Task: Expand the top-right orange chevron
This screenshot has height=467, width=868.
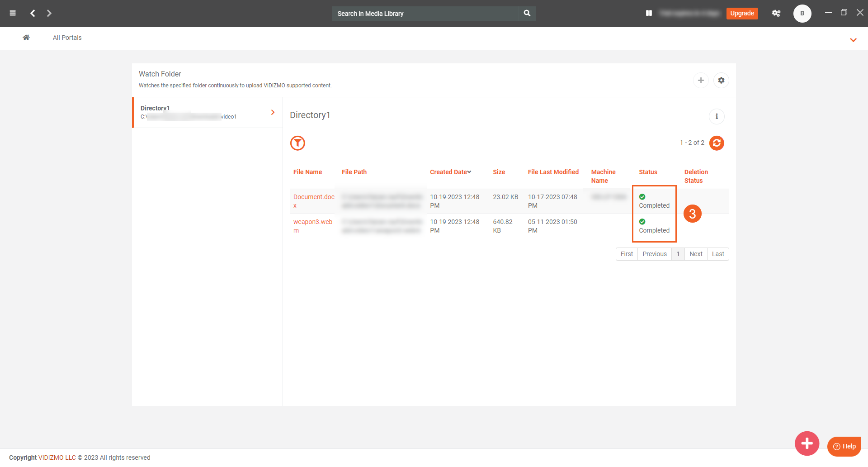Action: pyautogui.click(x=853, y=40)
